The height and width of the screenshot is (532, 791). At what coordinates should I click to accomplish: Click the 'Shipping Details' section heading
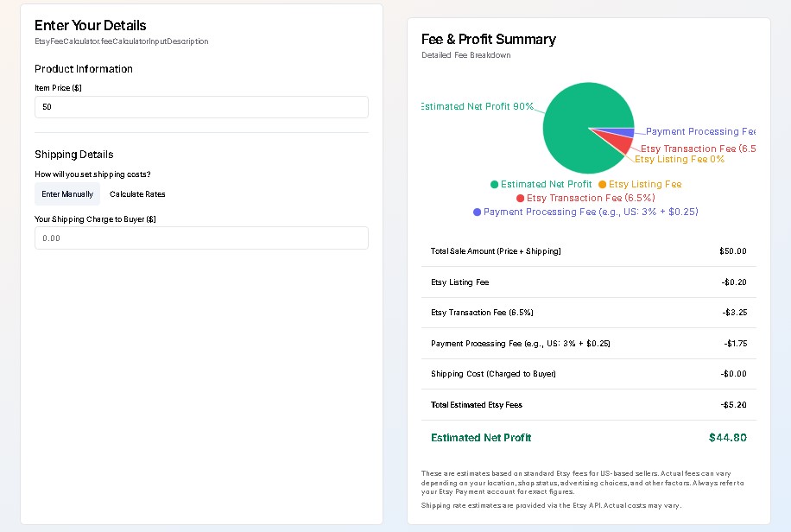[73, 155]
